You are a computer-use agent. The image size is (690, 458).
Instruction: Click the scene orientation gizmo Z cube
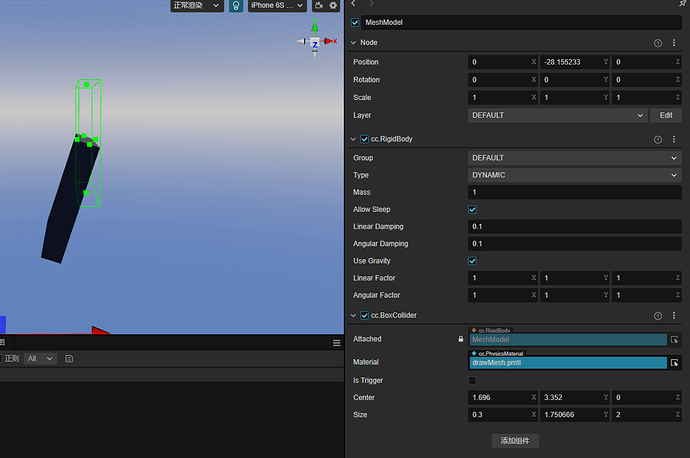coord(315,44)
